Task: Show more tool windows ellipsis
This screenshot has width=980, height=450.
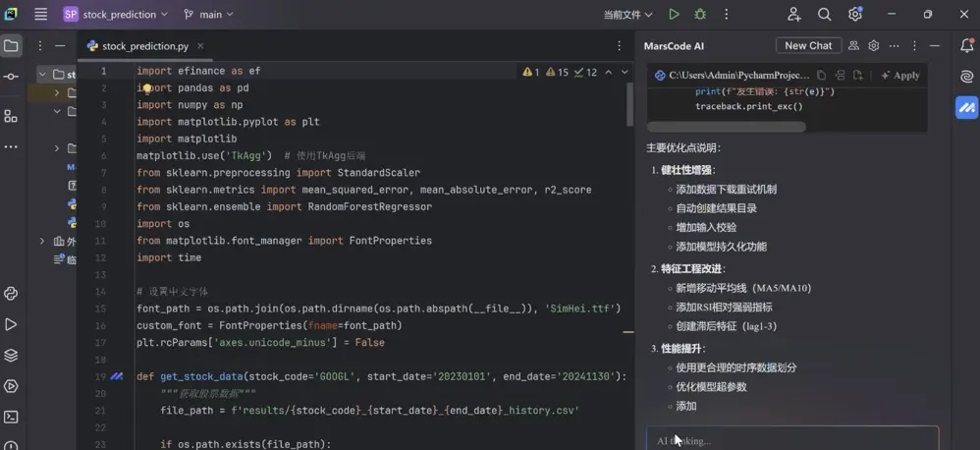Action: (x=11, y=146)
